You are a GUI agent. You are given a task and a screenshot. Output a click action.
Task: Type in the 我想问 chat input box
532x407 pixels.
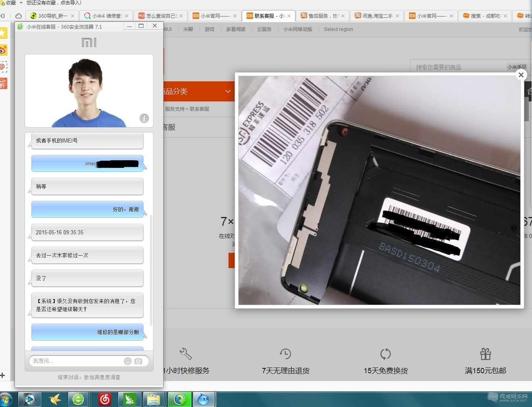coord(77,361)
